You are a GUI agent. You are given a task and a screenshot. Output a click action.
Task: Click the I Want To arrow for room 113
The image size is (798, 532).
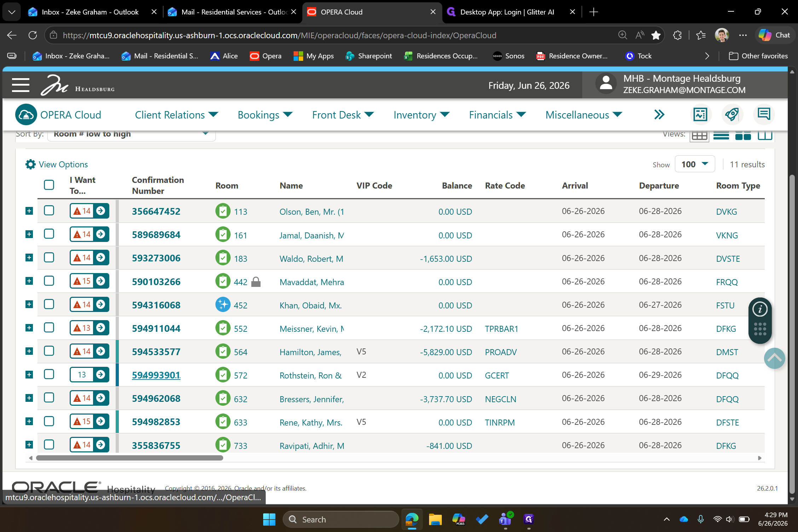point(101,211)
